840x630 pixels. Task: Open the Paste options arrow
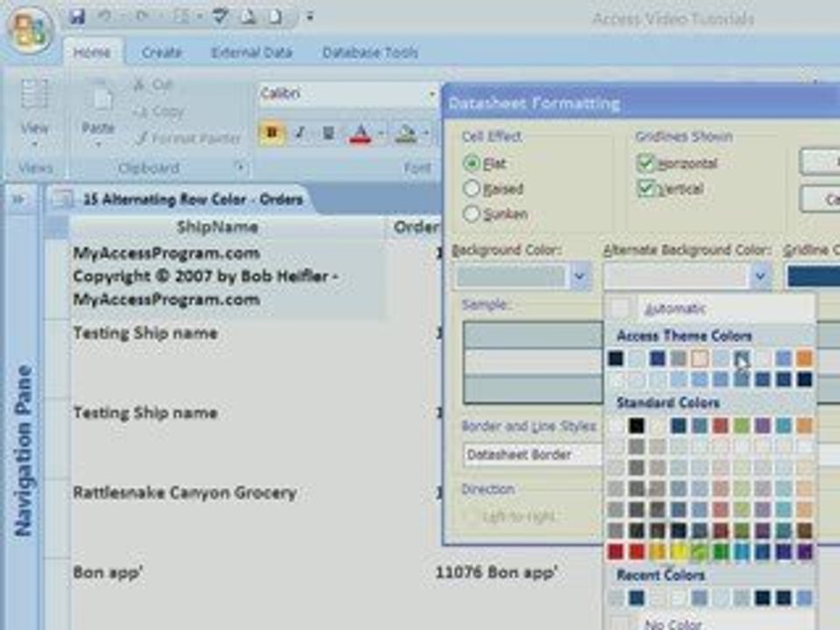99,143
